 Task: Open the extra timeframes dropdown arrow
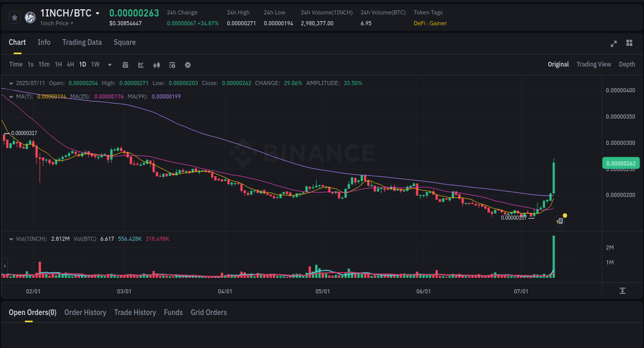point(109,64)
